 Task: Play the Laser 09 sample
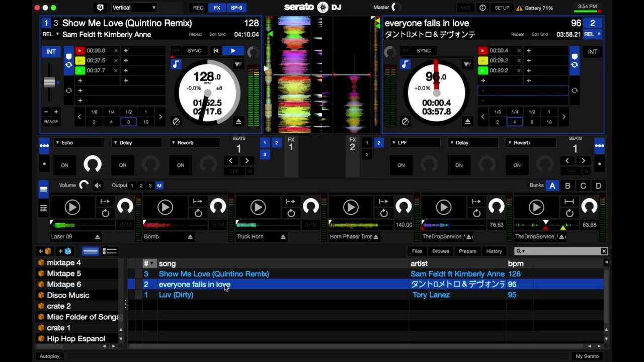coord(72,207)
